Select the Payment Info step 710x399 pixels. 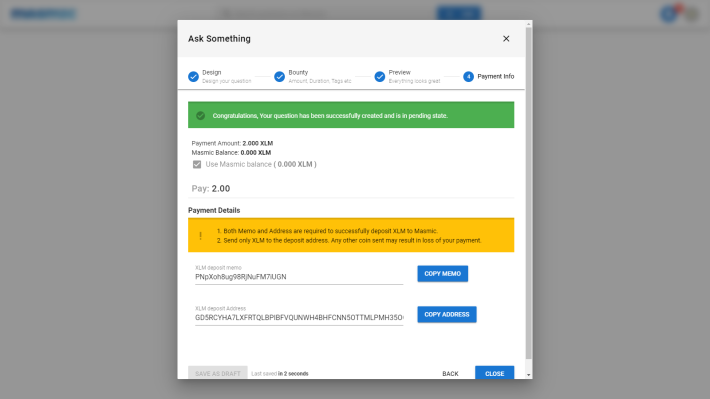pyautogui.click(x=489, y=77)
